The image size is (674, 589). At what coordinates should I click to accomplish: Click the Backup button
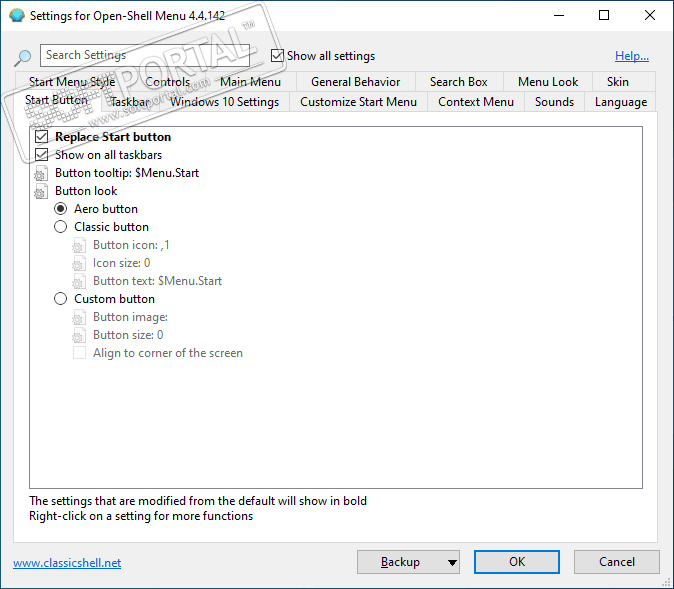(400, 562)
